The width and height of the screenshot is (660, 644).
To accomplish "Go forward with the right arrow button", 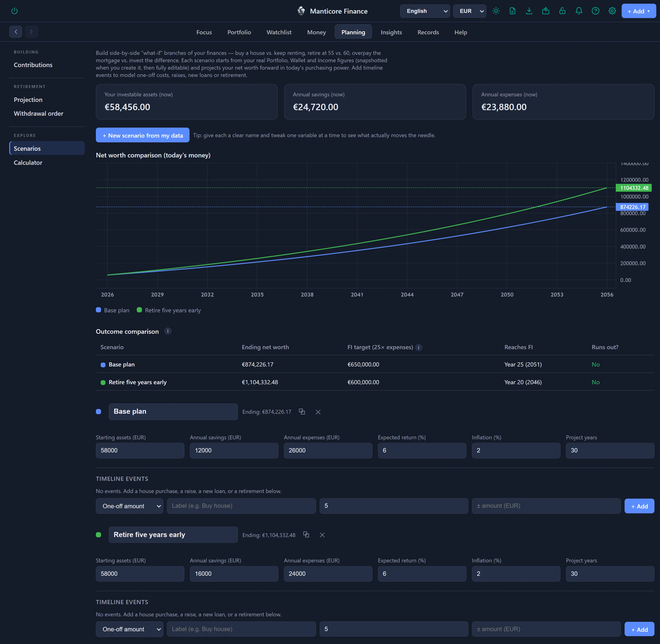I will click(31, 32).
